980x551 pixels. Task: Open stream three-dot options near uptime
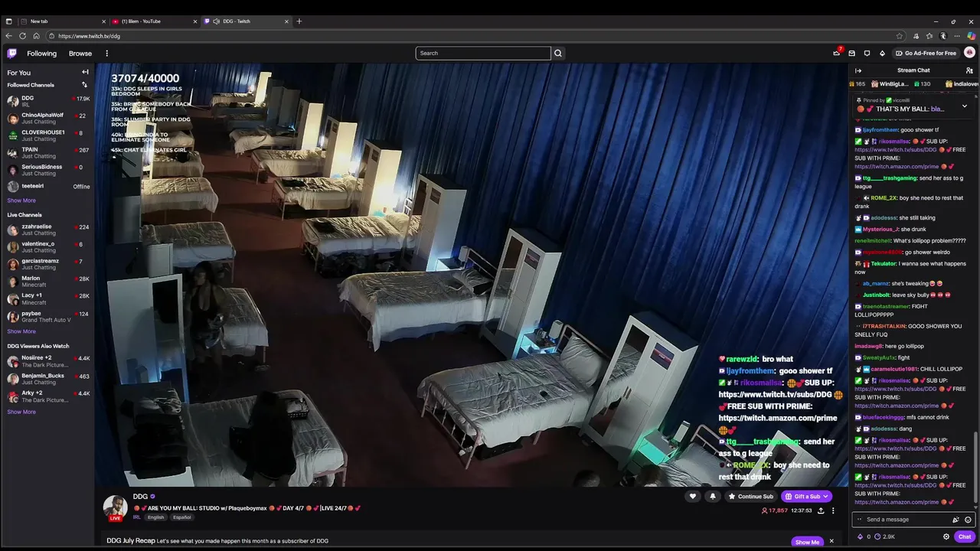click(833, 510)
